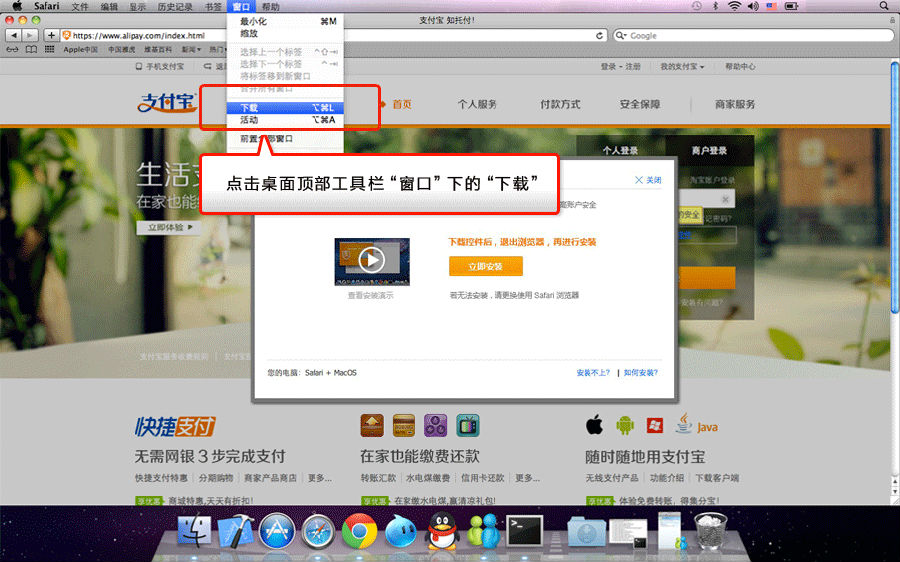Image resolution: width=900 pixels, height=562 pixels.
Task: Expand the 我的支付宝 dropdown
Action: pos(682,67)
